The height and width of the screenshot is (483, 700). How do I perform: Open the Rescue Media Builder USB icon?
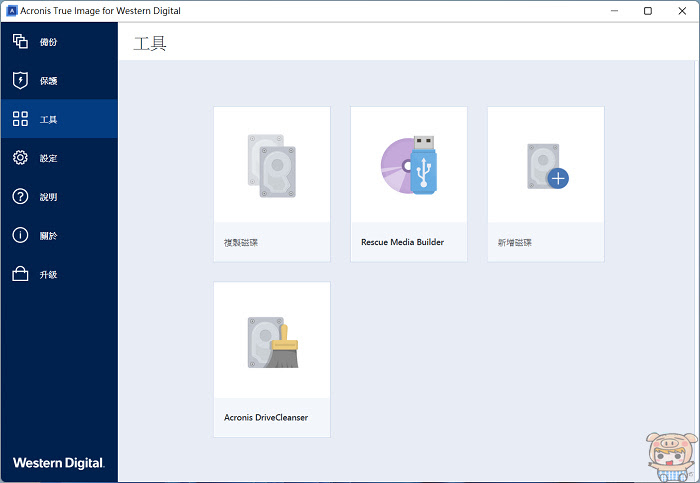408,165
